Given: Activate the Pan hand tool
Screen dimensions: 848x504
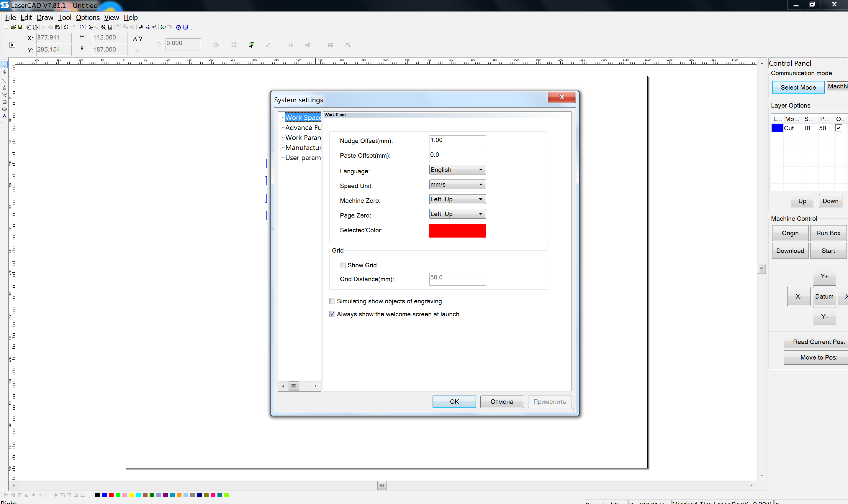Looking at the screenshot, I should point(81,27).
